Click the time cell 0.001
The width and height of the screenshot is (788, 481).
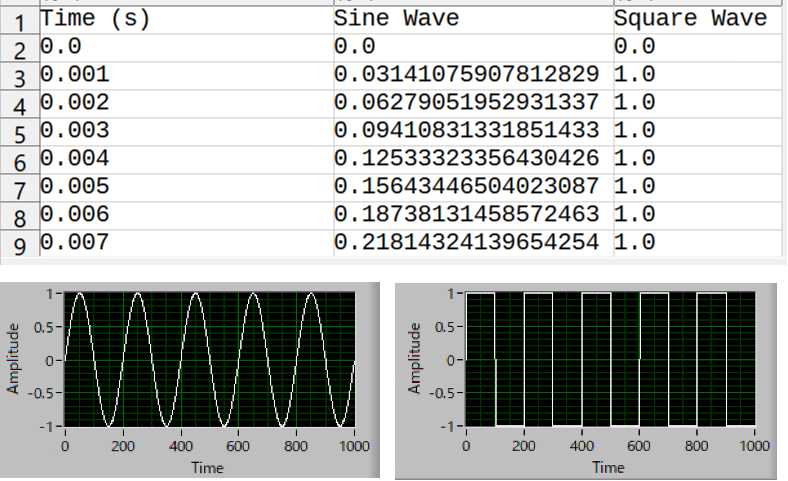pos(186,76)
